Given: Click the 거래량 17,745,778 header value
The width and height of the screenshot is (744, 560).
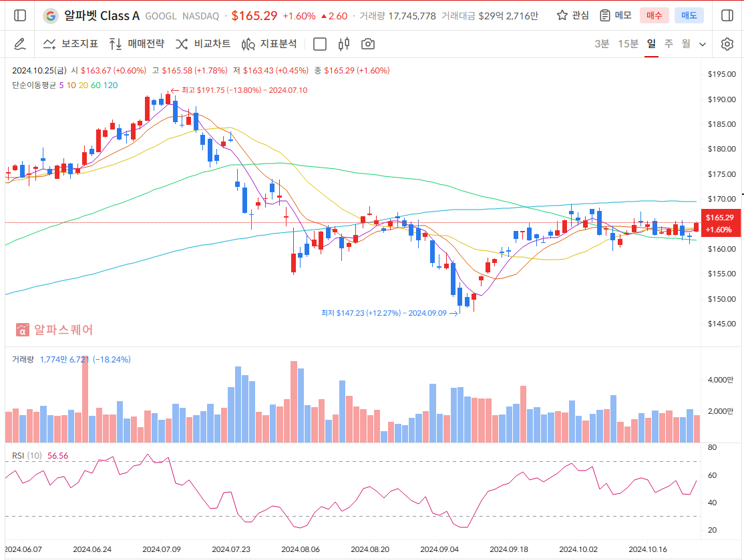Looking at the screenshot, I should (x=397, y=16).
